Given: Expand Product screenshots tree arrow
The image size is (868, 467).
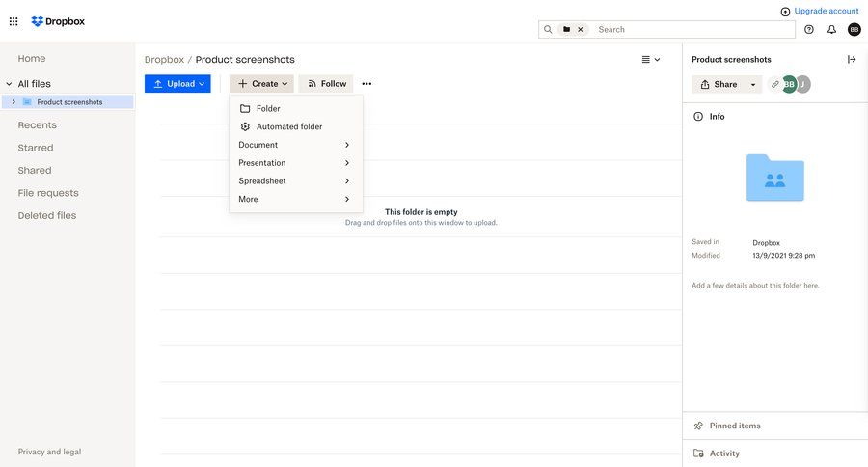Looking at the screenshot, I should (x=14, y=102).
